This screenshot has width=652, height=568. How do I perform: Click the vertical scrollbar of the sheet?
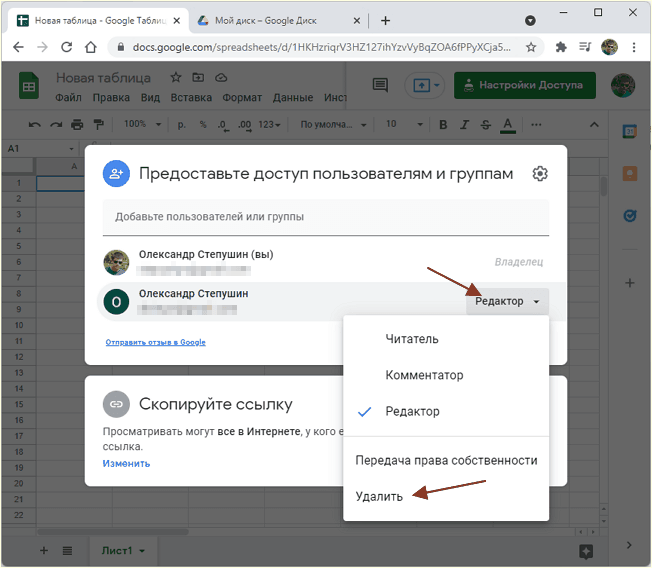pos(604,186)
